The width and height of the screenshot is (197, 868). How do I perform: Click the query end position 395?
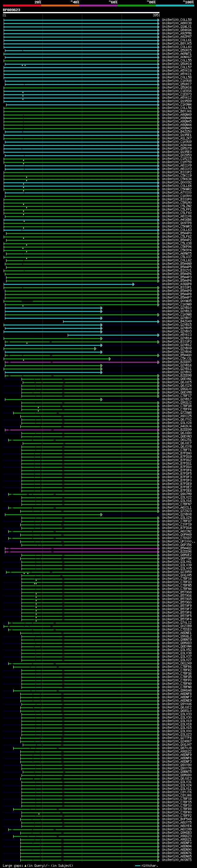[155, 15]
